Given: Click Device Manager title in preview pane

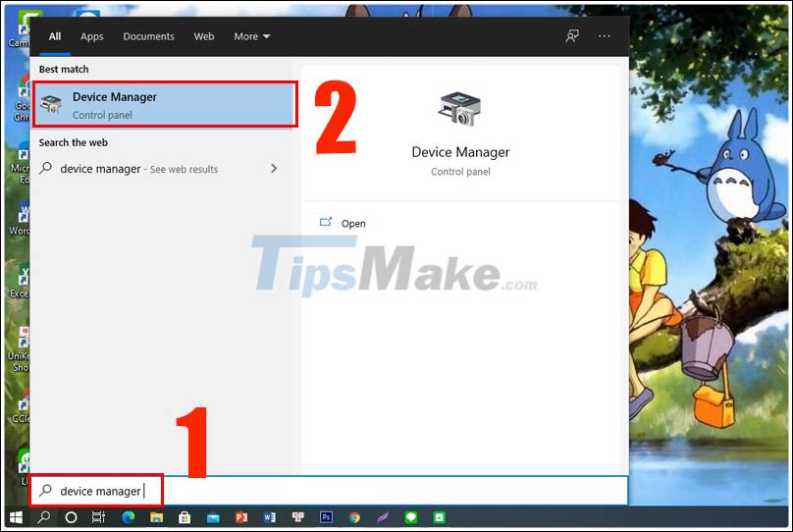Looking at the screenshot, I should pos(460,152).
